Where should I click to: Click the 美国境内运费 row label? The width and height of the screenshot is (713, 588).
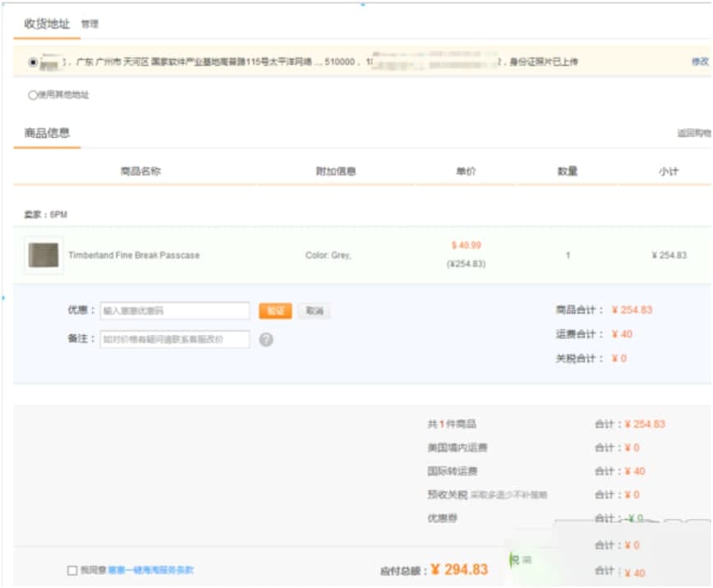pyautogui.click(x=458, y=448)
